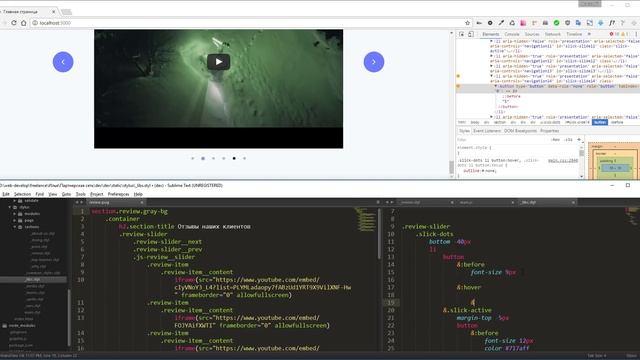Click the previous slide arrow button

point(63,62)
